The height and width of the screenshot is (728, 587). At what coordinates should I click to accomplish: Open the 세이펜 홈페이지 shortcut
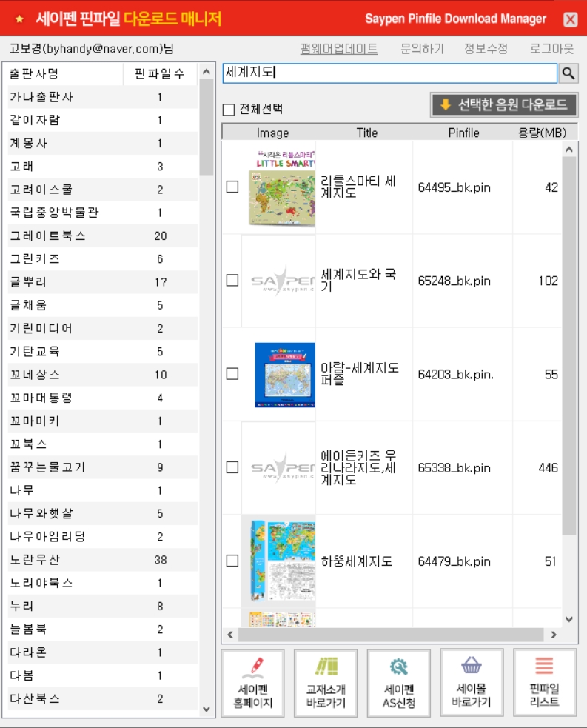coord(253,684)
